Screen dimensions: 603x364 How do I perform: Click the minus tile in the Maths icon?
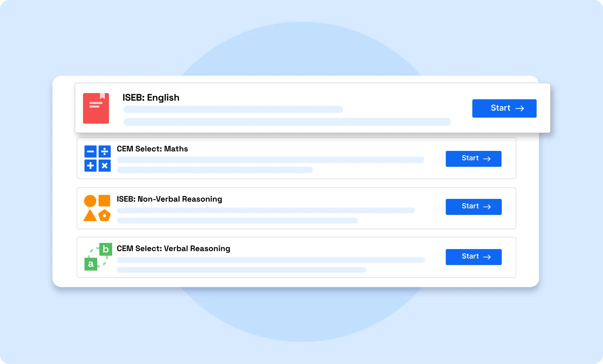coord(90,151)
